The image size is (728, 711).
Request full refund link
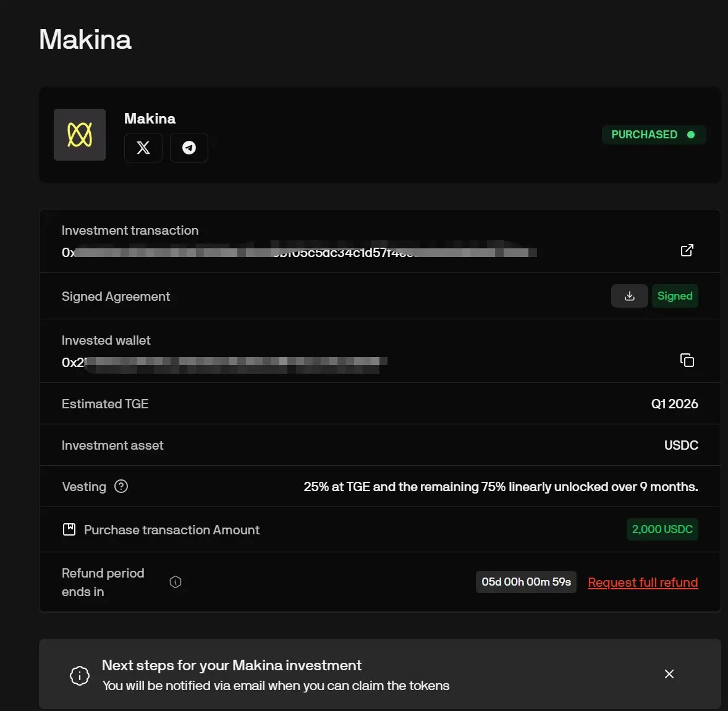pos(643,583)
